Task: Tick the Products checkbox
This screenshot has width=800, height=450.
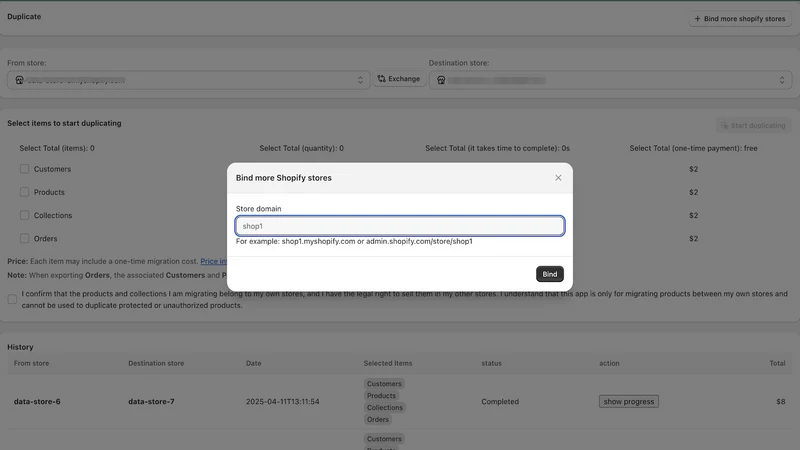Action: (24, 192)
